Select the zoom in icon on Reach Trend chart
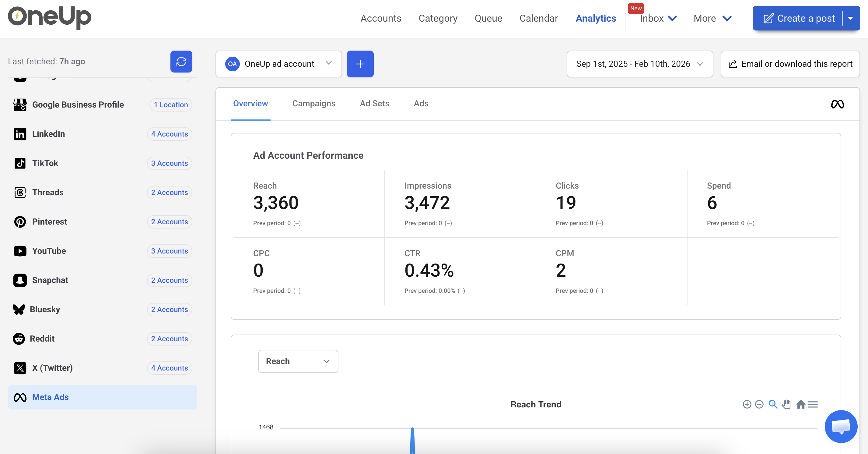This screenshot has width=868, height=454. coord(747,404)
